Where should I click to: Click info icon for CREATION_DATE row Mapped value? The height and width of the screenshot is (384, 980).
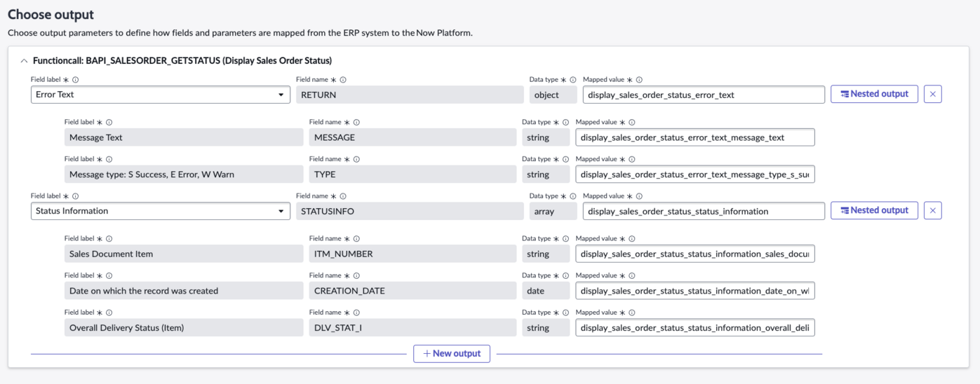coord(631,276)
